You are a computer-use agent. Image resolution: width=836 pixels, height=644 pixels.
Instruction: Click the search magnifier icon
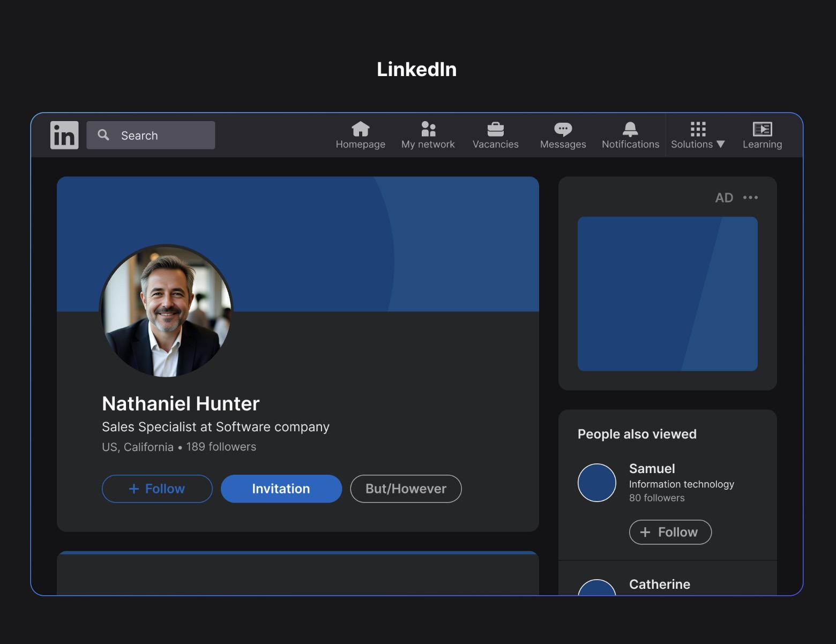click(103, 135)
